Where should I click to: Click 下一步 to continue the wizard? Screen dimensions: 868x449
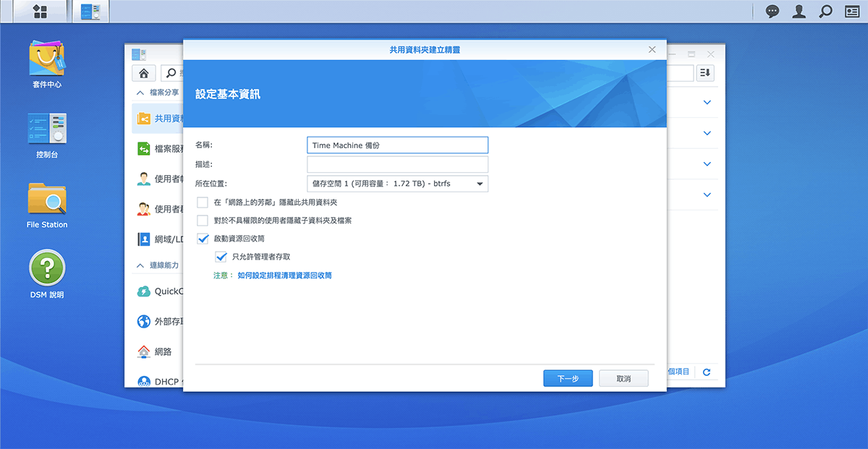(568, 379)
